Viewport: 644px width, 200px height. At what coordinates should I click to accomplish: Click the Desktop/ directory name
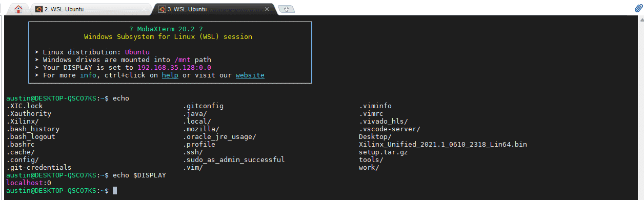click(x=375, y=137)
